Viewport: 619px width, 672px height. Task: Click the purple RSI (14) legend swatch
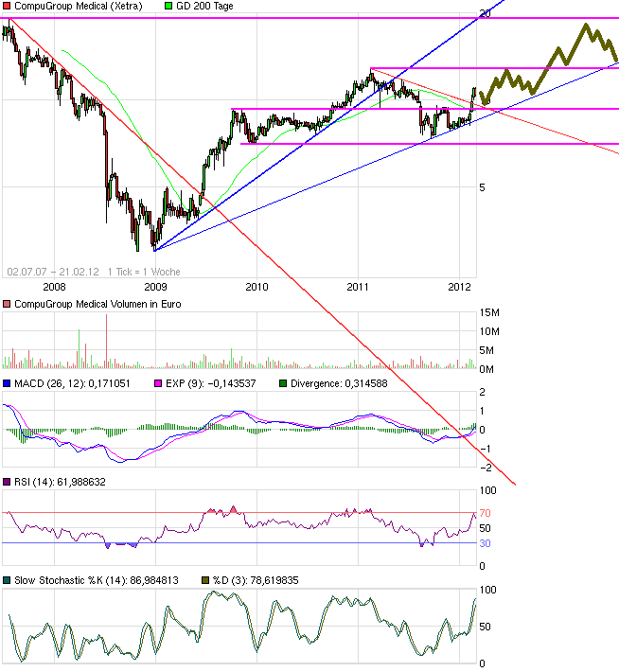7,482
